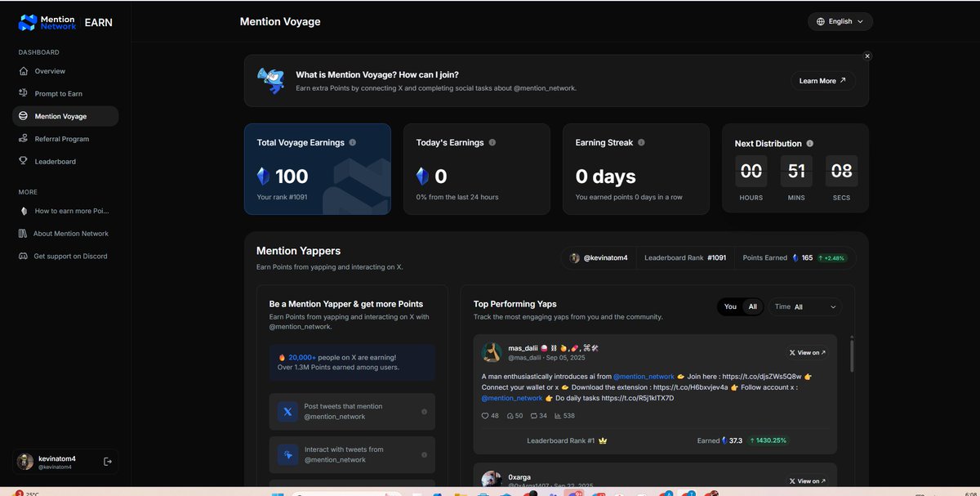Click the Overview home icon
980x496 pixels.
click(24, 71)
